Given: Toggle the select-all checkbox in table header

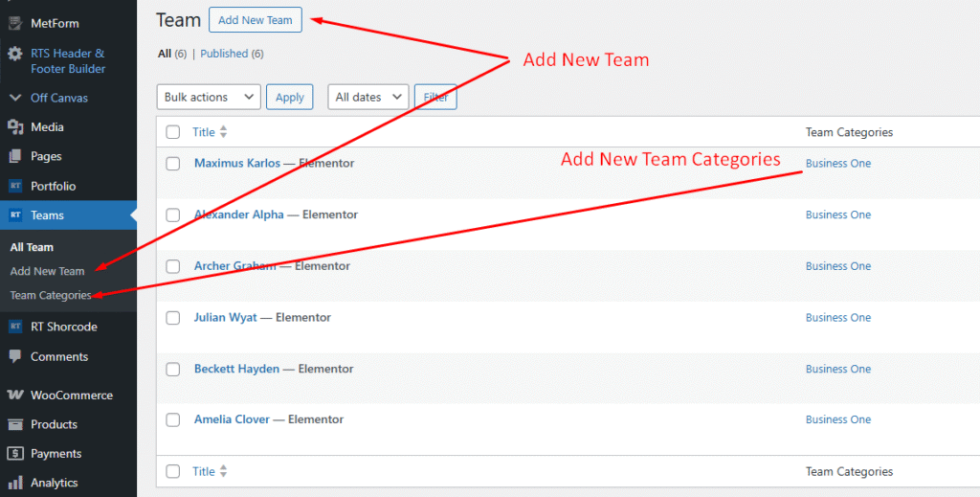Looking at the screenshot, I should (173, 132).
